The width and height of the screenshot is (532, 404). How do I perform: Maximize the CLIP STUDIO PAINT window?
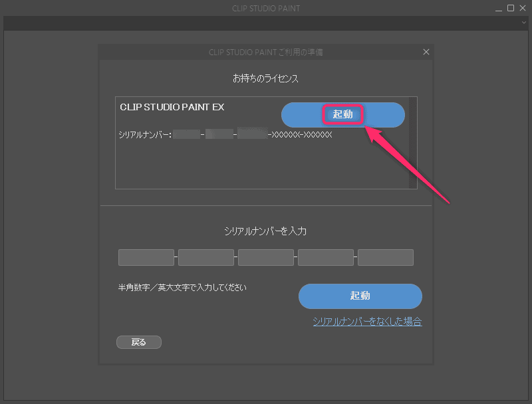point(511,8)
